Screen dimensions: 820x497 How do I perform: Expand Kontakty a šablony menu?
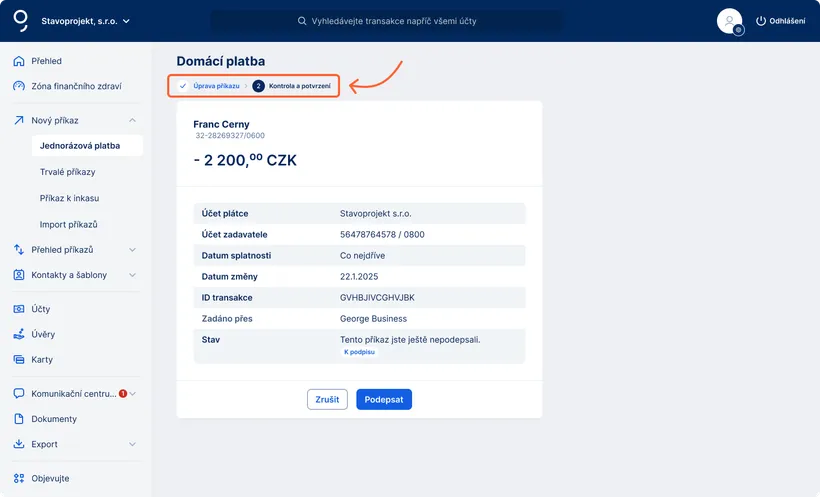tap(133, 275)
